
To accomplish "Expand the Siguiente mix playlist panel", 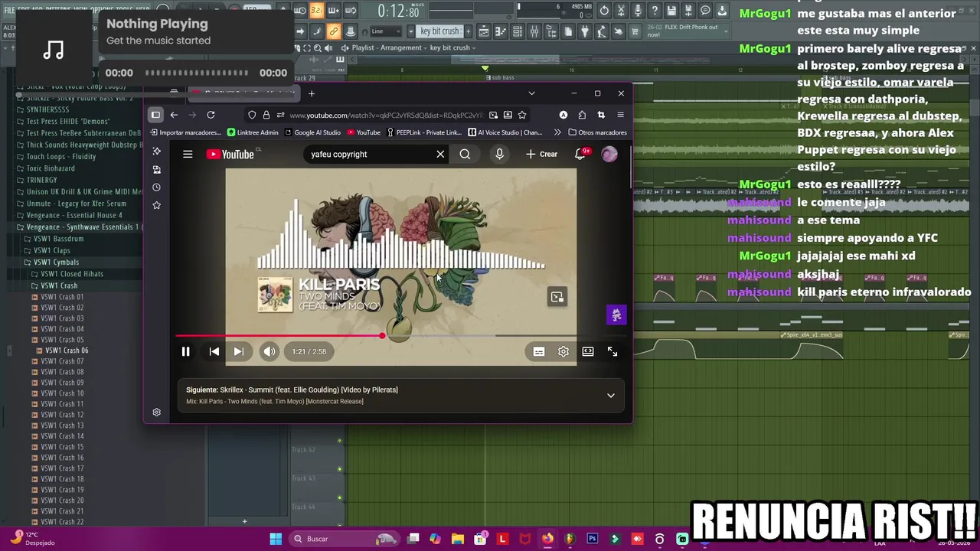I will (611, 396).
